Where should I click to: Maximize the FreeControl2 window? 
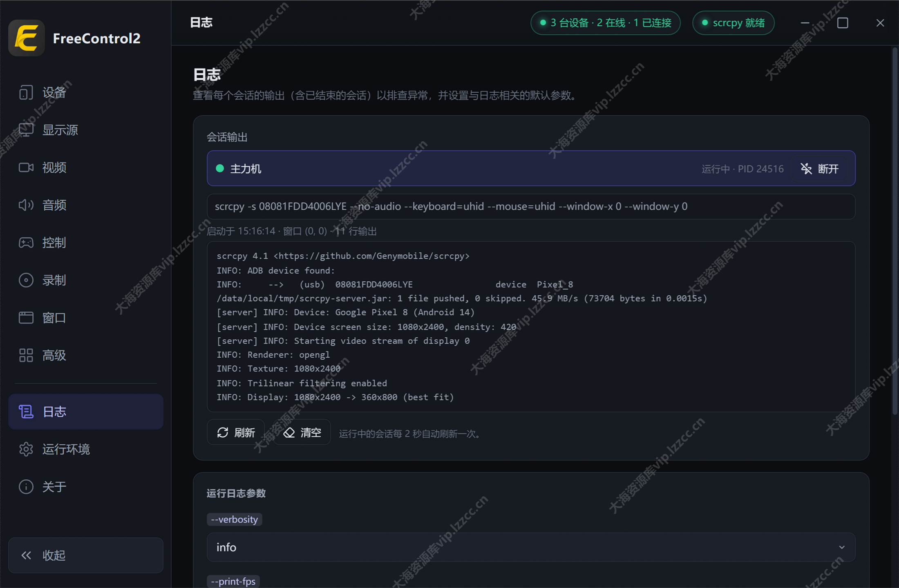[x=843, y=23]
